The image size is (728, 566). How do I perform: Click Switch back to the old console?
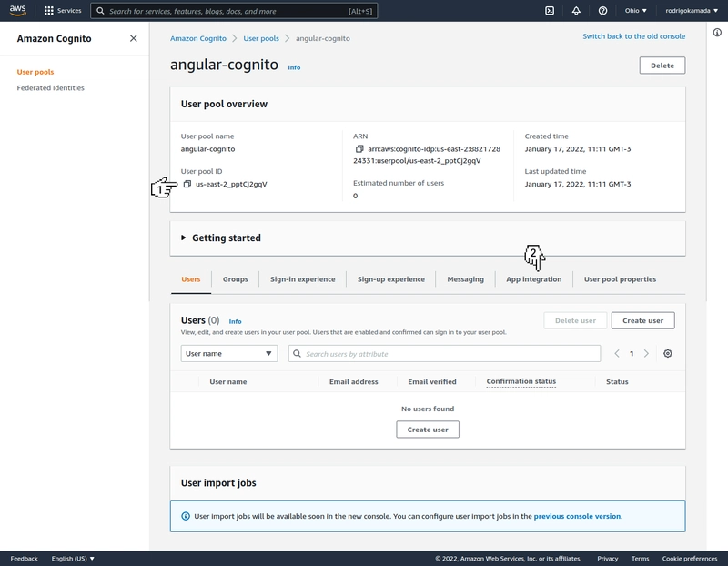point(633,36)
